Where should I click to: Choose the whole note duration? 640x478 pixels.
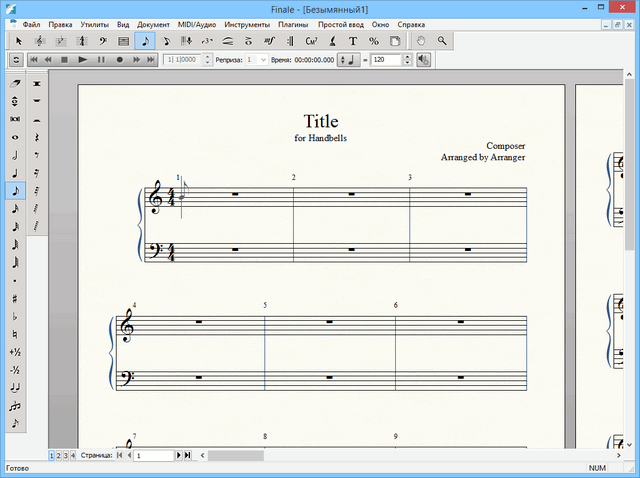(x=15, y=137)
